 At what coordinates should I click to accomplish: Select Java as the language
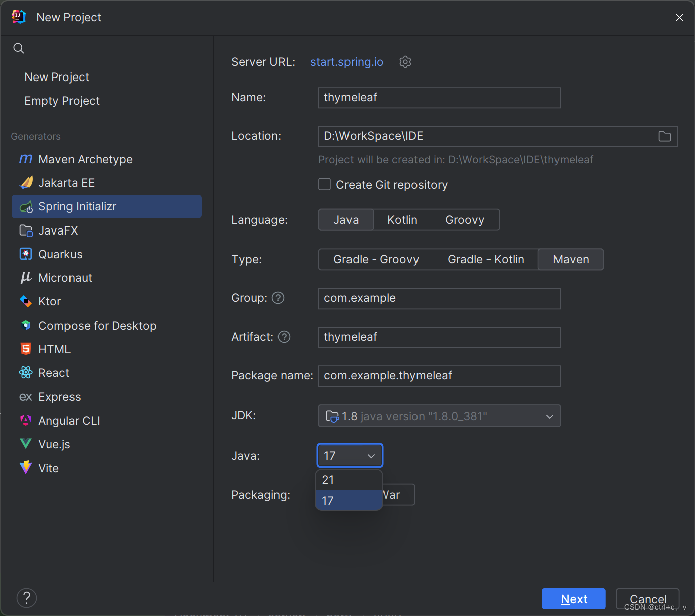coord(346,220)
